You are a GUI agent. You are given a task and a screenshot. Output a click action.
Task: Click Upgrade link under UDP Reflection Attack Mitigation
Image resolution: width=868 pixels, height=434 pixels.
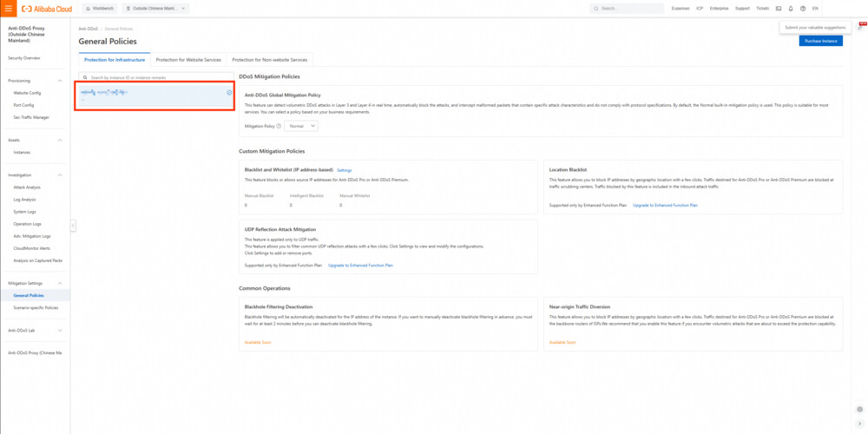point(360,266)
